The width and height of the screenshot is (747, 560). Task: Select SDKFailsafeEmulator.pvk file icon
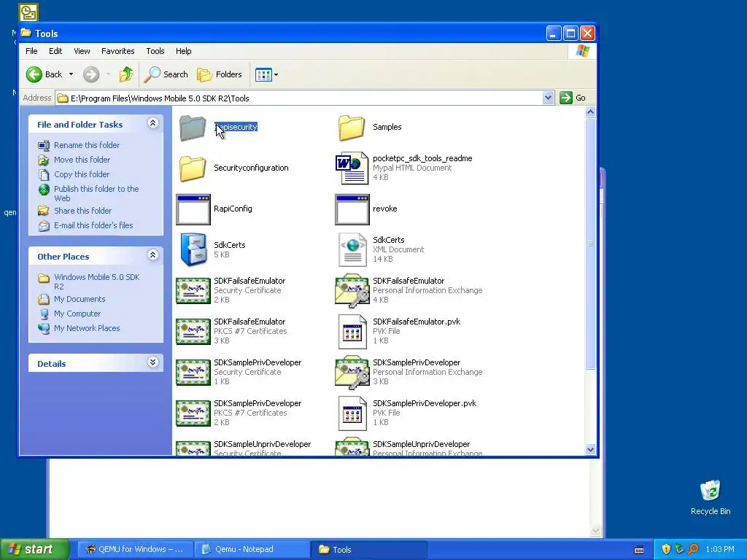[x=352, y=332]
